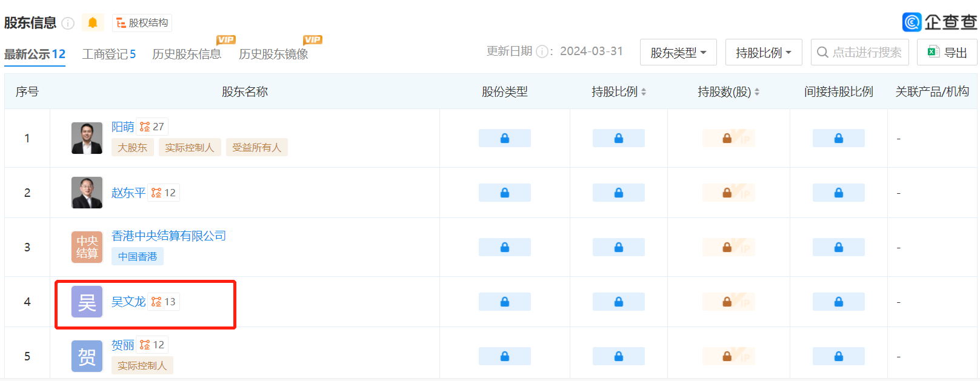980x381 pixels.
Task: Switch to the 历史股东信息 tab
Action: tap(187, 55)
